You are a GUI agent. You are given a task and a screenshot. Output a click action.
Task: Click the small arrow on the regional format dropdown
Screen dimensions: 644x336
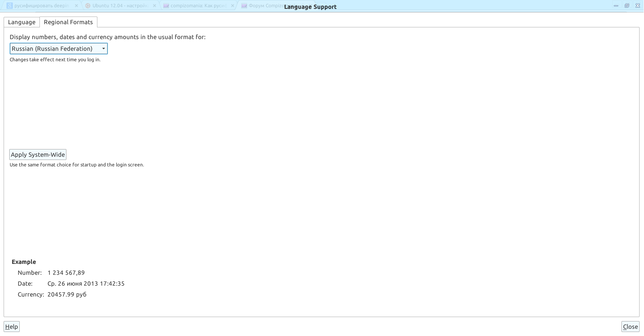[x=103, y=49]
